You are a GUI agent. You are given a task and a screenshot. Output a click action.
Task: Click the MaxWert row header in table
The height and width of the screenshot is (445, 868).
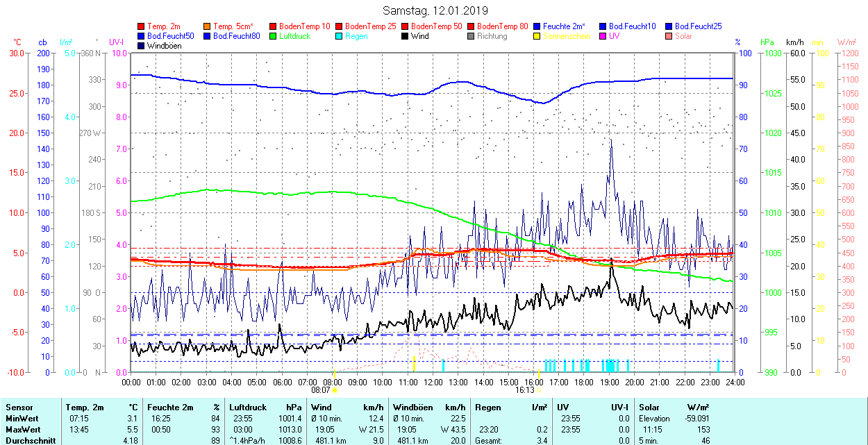(x=23, y=429)
